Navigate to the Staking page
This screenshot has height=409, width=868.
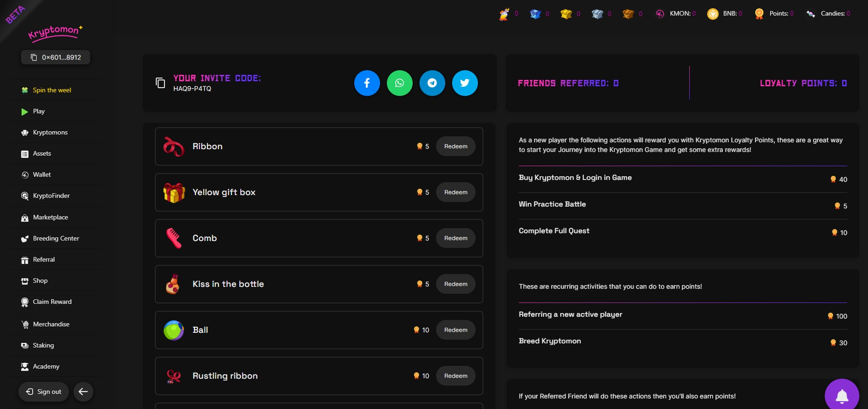tap(43, 346)
